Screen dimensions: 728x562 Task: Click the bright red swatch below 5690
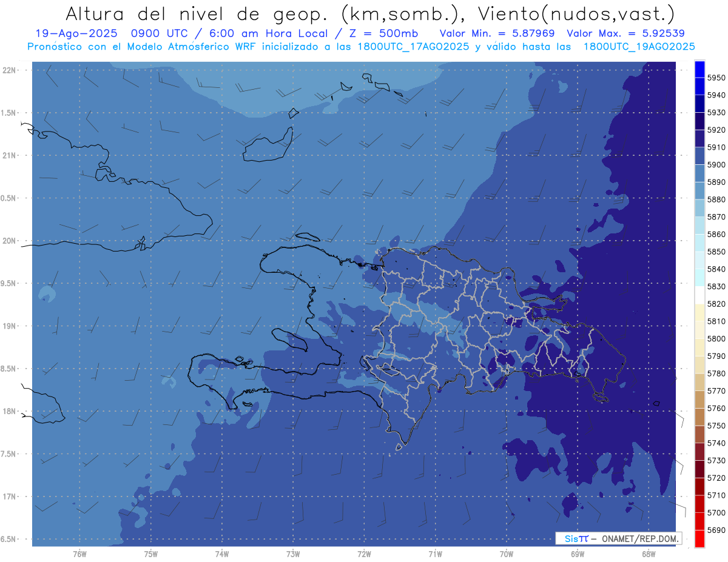[699, 538]
